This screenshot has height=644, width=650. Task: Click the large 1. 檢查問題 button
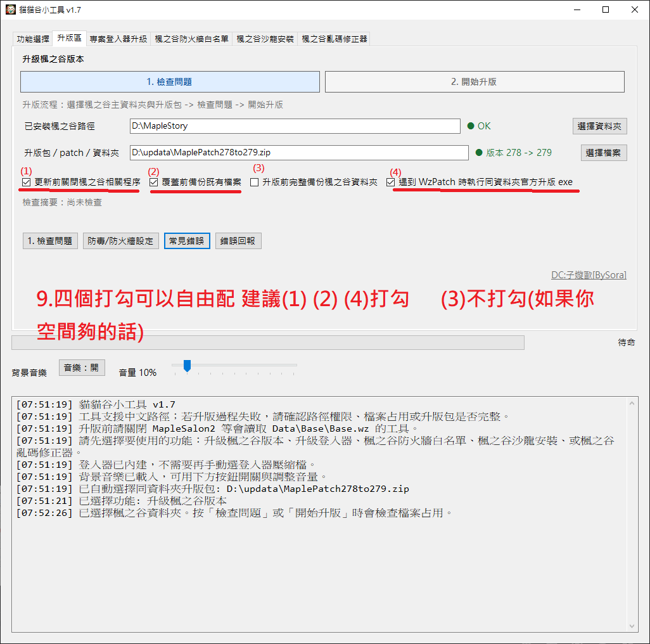pos(170,82)
